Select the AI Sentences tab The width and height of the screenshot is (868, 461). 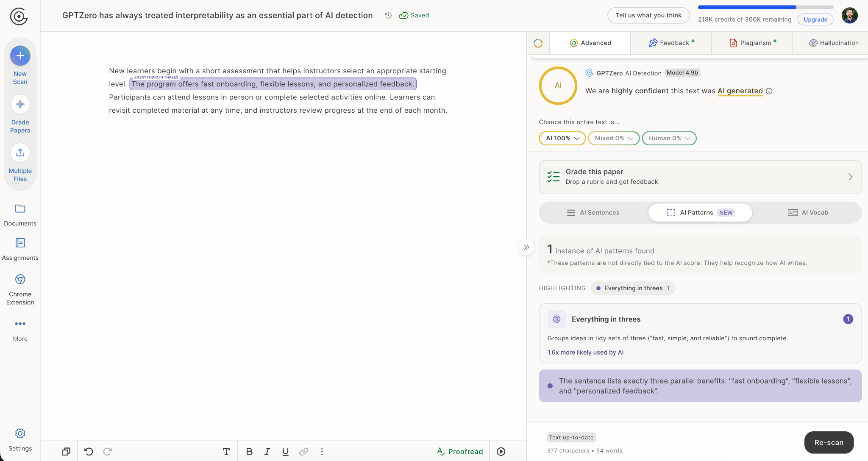click(593, 213)
